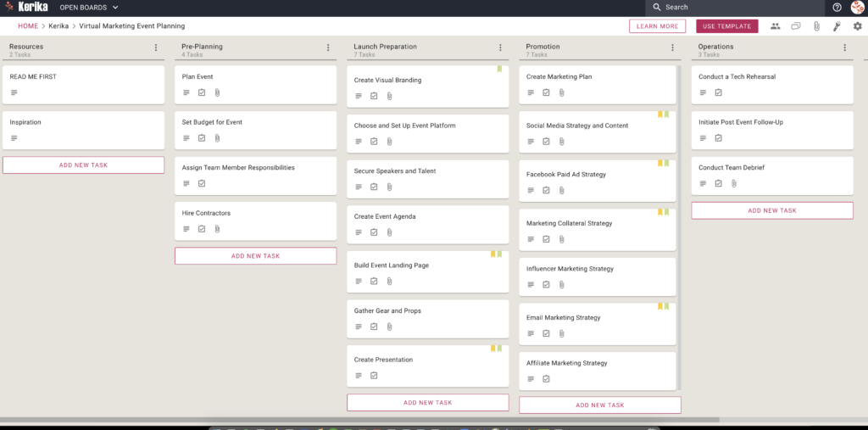Add new task in Pre-Planning column

pos(256,256)
